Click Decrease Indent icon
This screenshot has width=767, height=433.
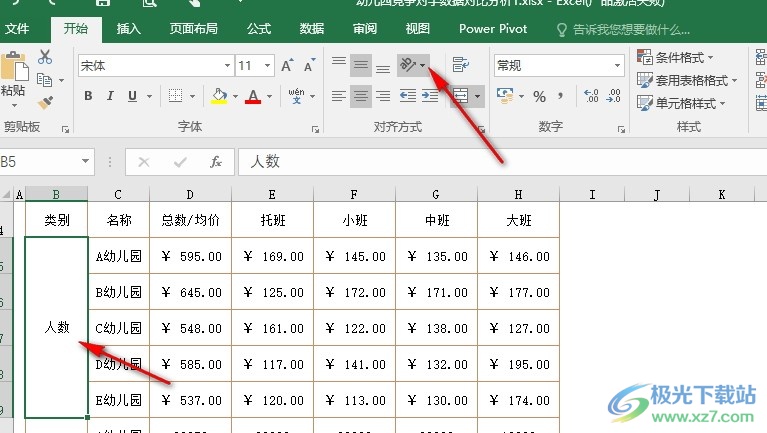(x=407, y=96)
